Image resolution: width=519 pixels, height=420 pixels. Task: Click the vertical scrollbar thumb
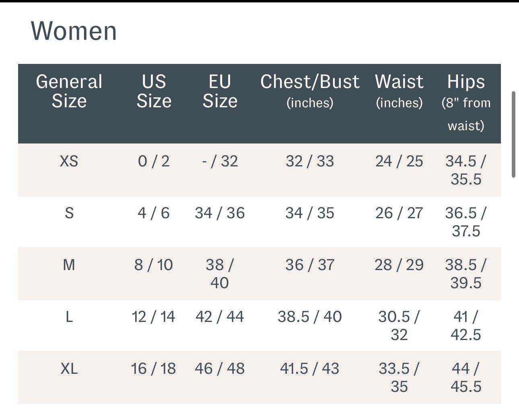pos(513,134)
